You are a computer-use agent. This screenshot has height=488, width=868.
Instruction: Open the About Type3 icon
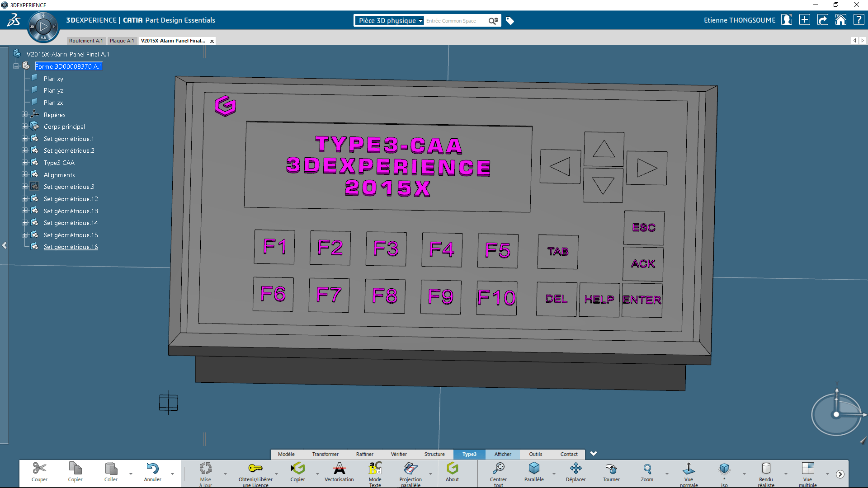pos(452,468)
